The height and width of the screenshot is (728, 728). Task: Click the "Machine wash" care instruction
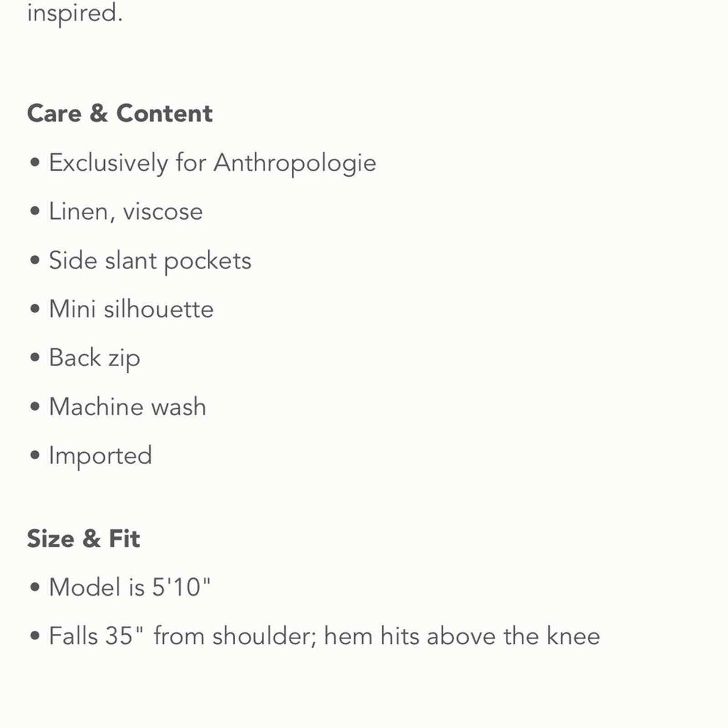[x=127, y=407]
